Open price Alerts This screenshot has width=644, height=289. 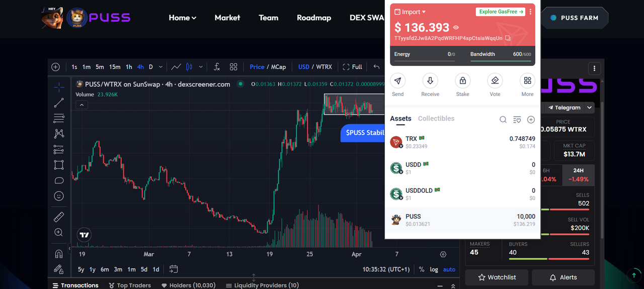pos(563,277)
